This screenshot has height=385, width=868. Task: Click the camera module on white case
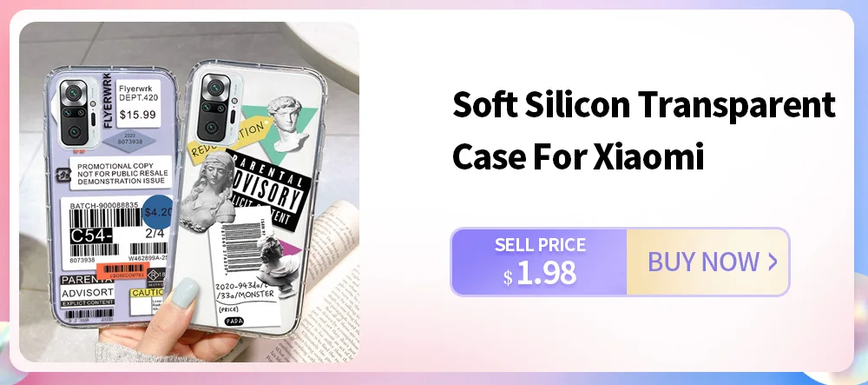click(x=214, y=108)
